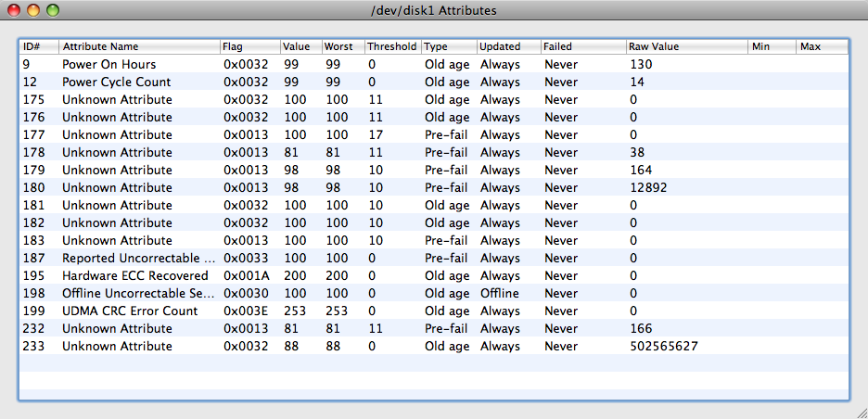Sort by the Value column header
Screen dimensions: 868x419
pyautogui.click(x=300, y=47)
